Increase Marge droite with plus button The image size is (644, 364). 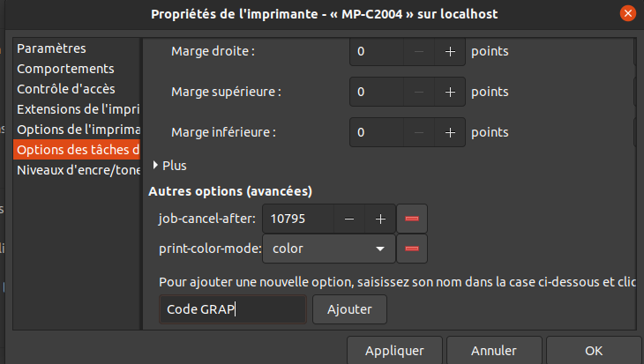click(x=450, y=51)
